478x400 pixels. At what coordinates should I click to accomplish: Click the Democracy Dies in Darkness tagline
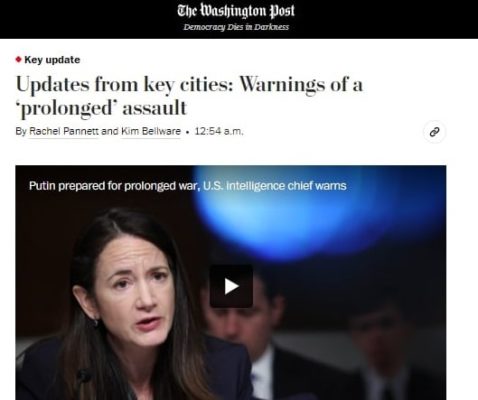pos(236,27)
